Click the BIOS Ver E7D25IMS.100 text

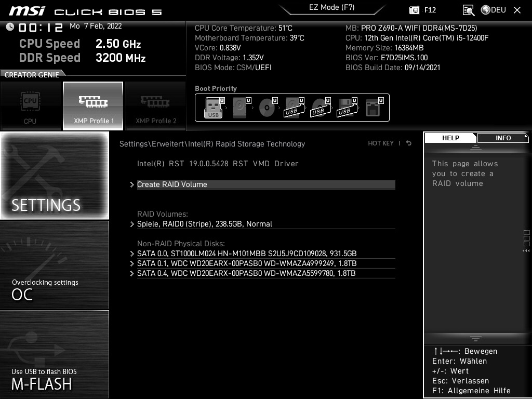(x=387, y=58)
